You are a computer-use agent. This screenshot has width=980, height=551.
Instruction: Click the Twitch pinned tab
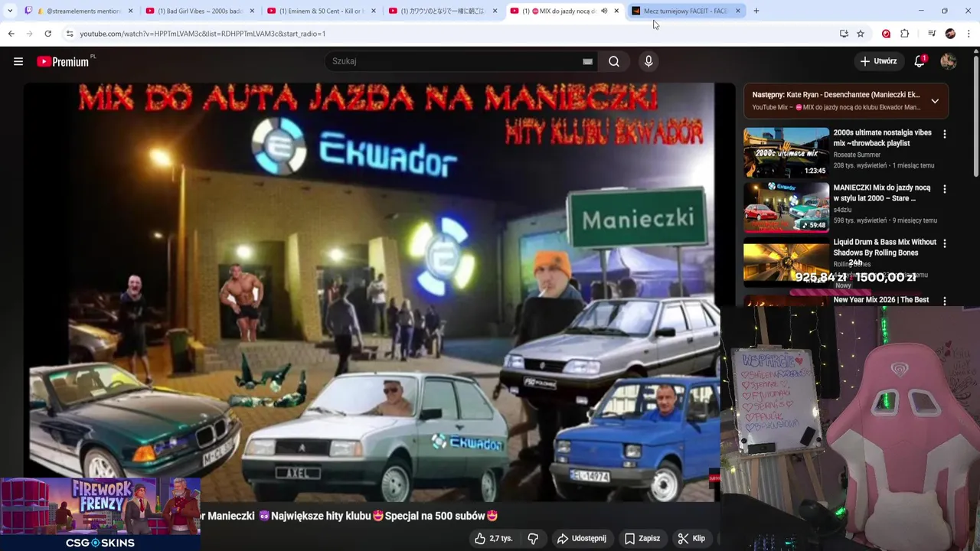coord(28,11)
